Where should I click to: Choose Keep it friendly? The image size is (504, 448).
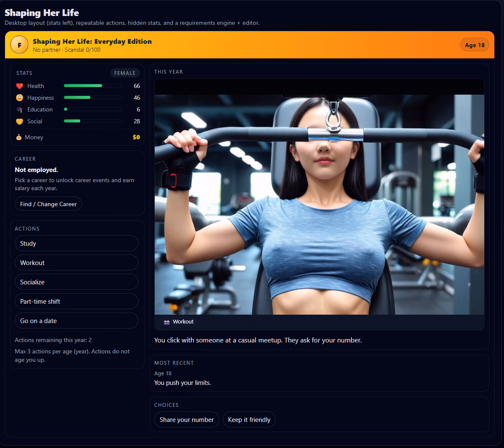[x=249, y=419]
